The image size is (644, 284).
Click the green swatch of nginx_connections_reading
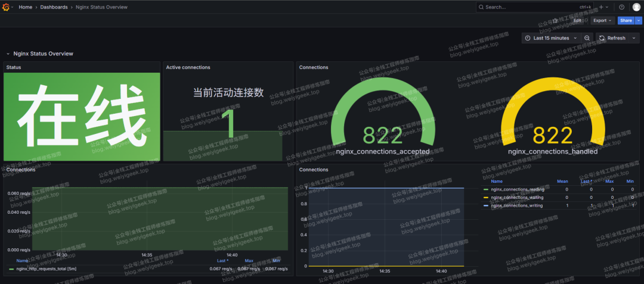click(x=487, y=189)
